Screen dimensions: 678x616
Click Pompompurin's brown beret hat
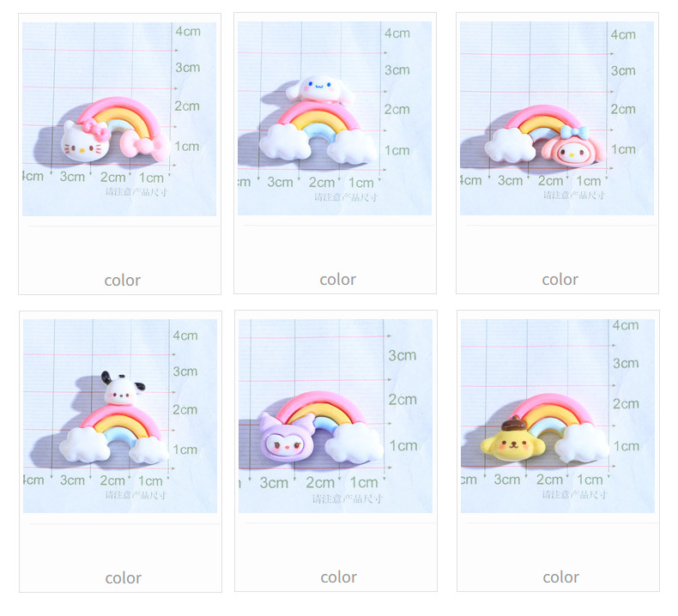pyautogui.click(x=513, y=424)
